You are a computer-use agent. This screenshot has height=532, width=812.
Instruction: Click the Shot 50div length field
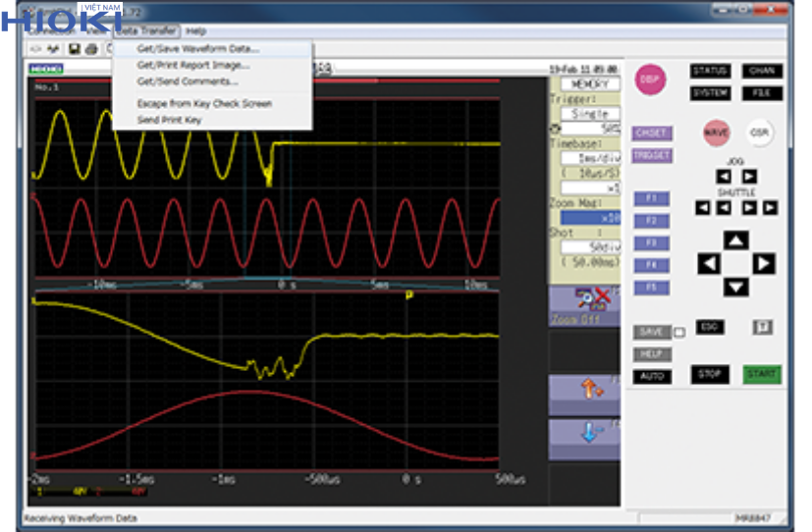[589, 247]
